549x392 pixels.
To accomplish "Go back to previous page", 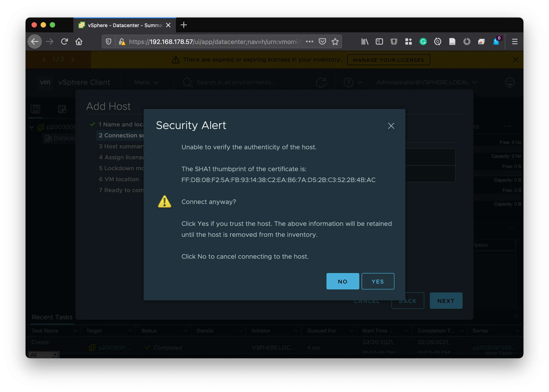I will [x=35, y=42].
